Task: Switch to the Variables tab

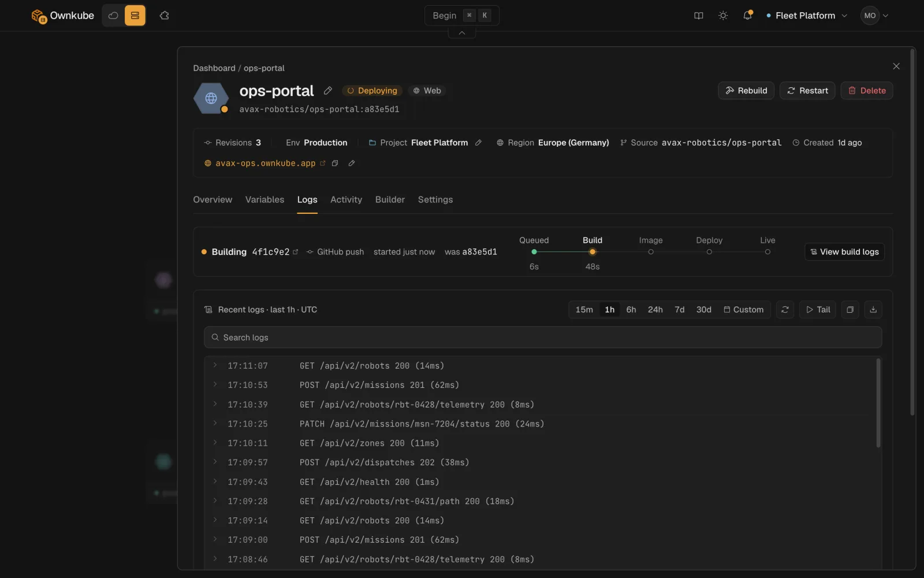Action: pos(264,199)
